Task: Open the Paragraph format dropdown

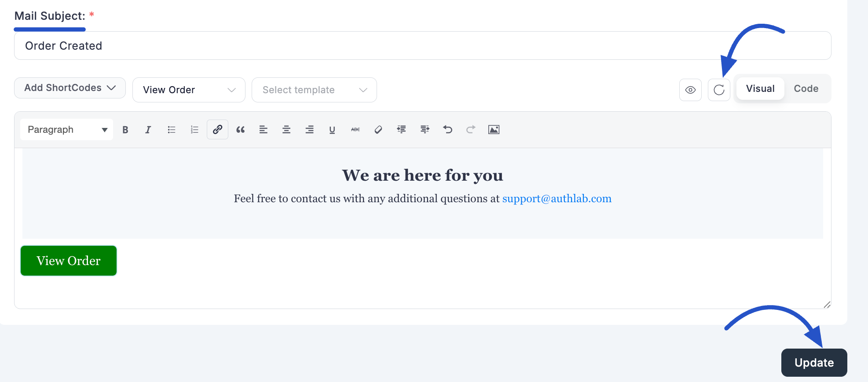Action: pos(67,130)
